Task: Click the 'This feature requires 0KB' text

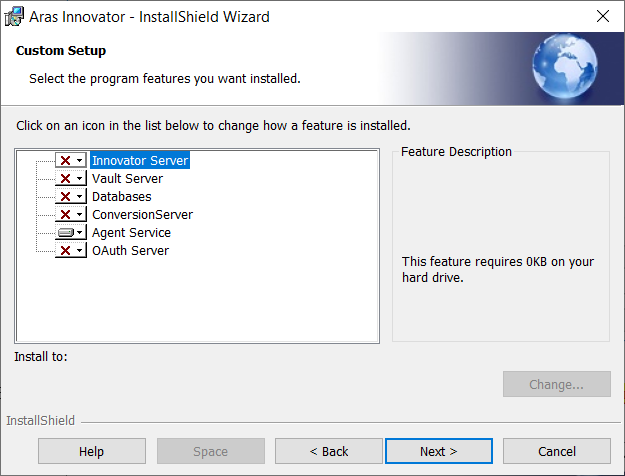Action: pyautogui.click(x=497, y=269)
